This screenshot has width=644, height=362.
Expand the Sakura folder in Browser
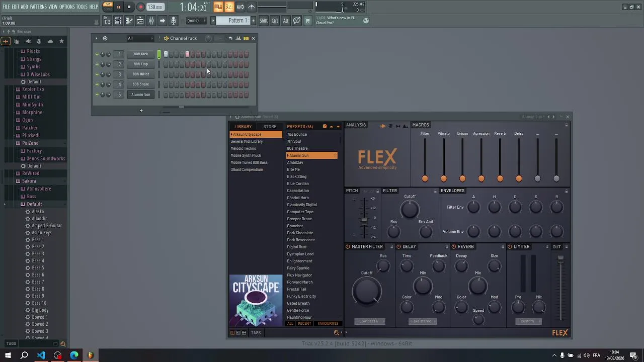click(x=29, y=181)
